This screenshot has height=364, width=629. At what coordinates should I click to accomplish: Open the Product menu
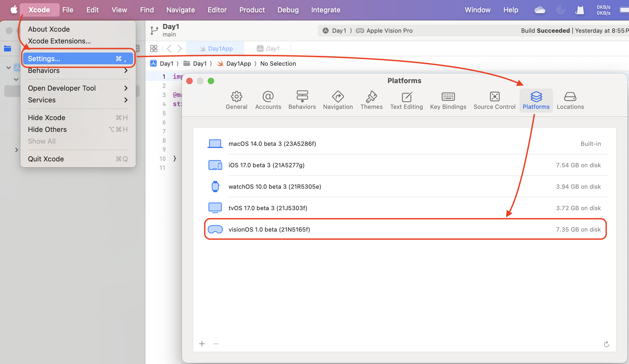click(252, 10)
